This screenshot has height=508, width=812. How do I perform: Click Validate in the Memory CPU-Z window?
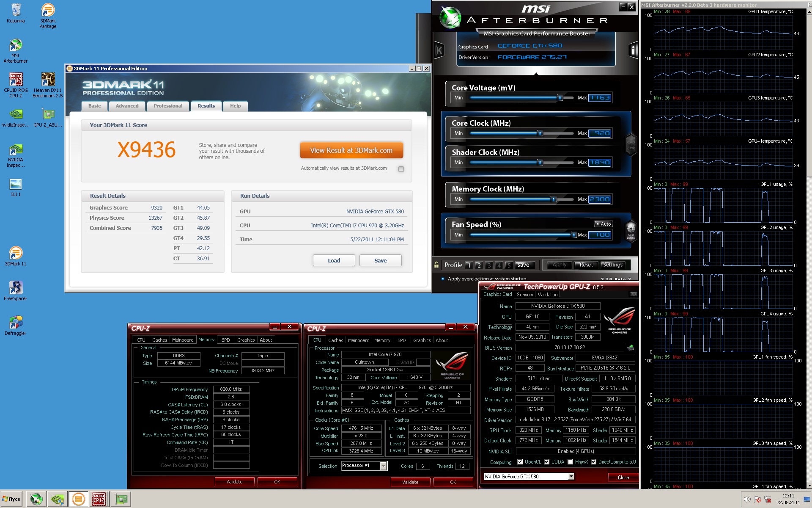234,482
